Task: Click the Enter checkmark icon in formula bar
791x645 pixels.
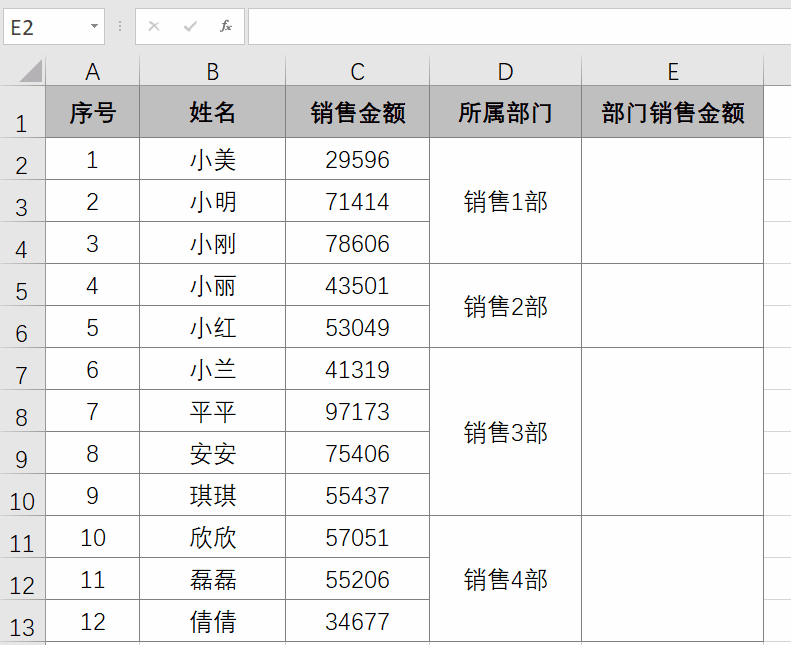Action: click(x=190, y=26)
